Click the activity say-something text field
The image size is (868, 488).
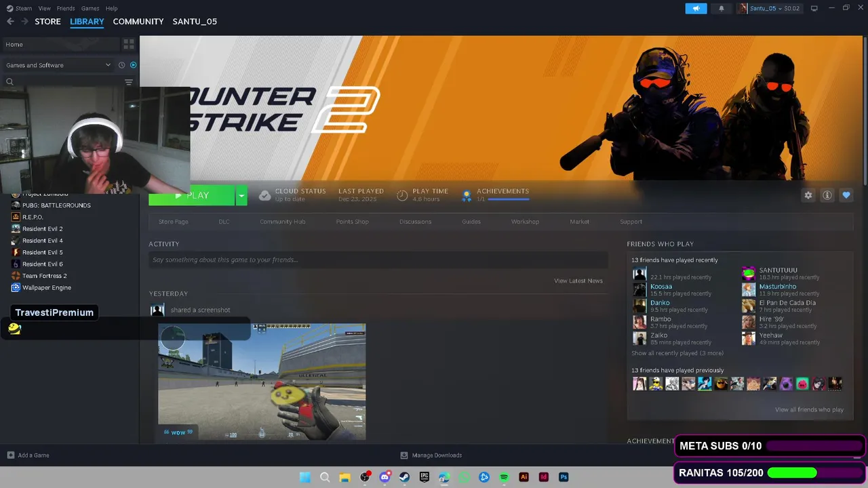coord(378,260)
